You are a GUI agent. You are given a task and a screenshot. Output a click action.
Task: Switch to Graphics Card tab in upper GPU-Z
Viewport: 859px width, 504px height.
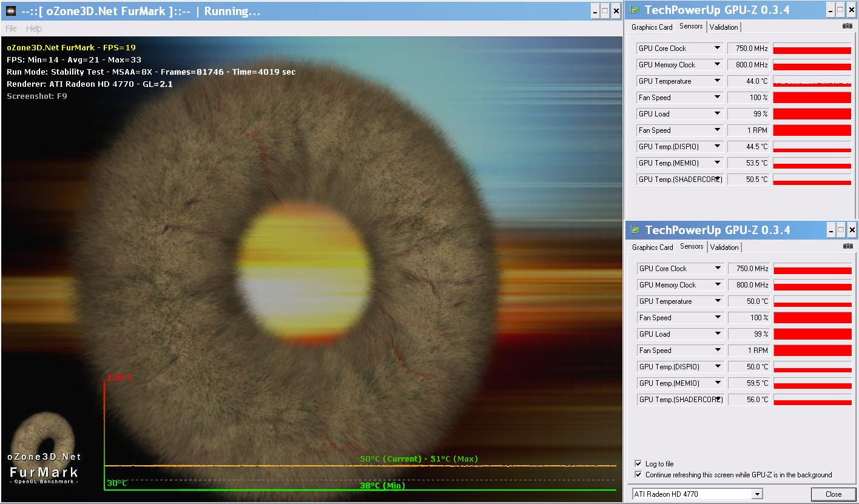pyautogui.click(x=652, y=27)
